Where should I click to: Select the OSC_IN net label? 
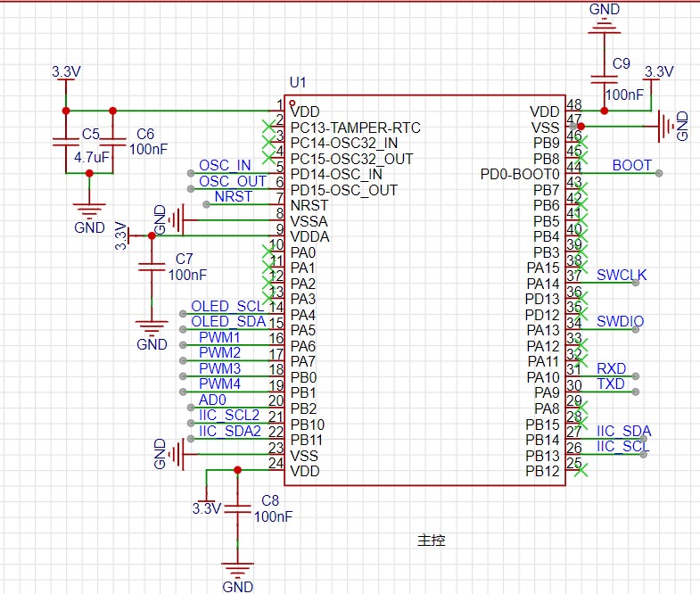coord(224,166)
